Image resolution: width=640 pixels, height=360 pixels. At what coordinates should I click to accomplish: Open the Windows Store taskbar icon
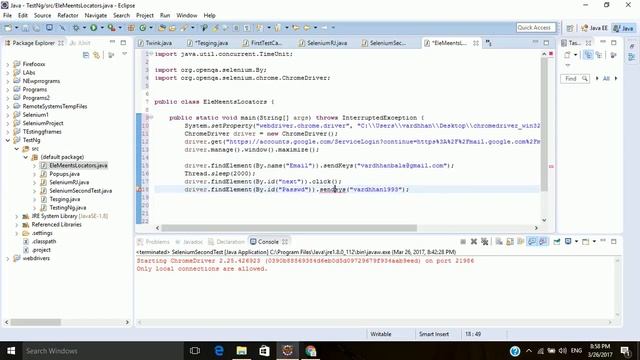(x=264, y=351)
